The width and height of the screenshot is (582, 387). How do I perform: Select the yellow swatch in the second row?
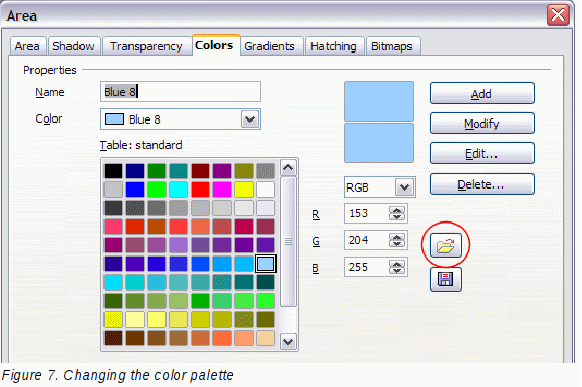point(244,190)
